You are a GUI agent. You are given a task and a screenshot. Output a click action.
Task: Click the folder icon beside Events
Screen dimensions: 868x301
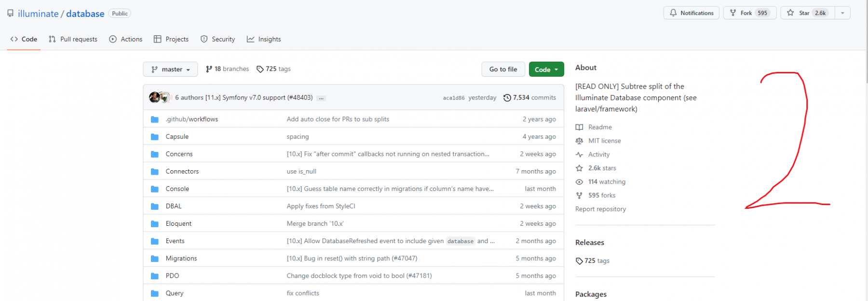155,241
